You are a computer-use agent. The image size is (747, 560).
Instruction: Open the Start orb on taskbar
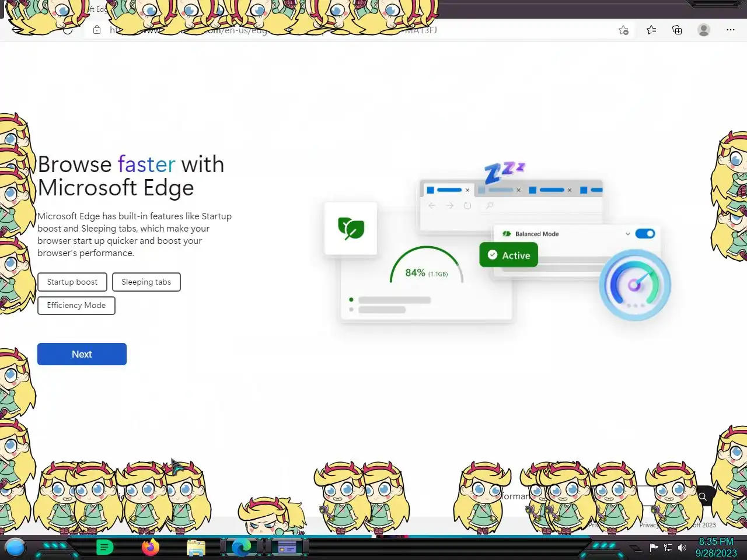tap(15, 547)
